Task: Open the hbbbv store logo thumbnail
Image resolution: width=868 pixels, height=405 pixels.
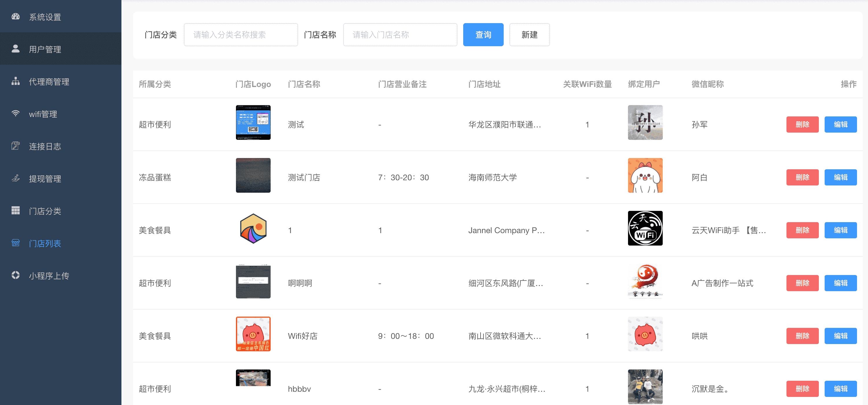Action: pos(253,378)
